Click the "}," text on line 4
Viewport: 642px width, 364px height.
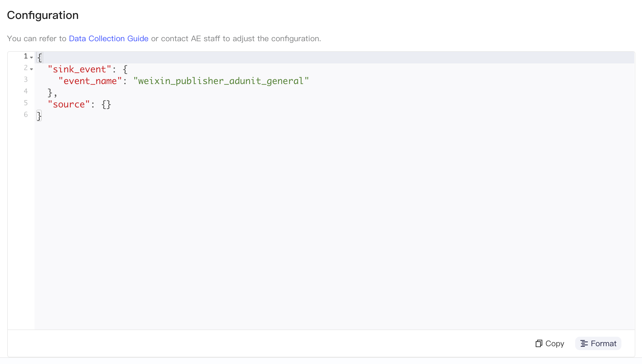[x=52, y=93]
